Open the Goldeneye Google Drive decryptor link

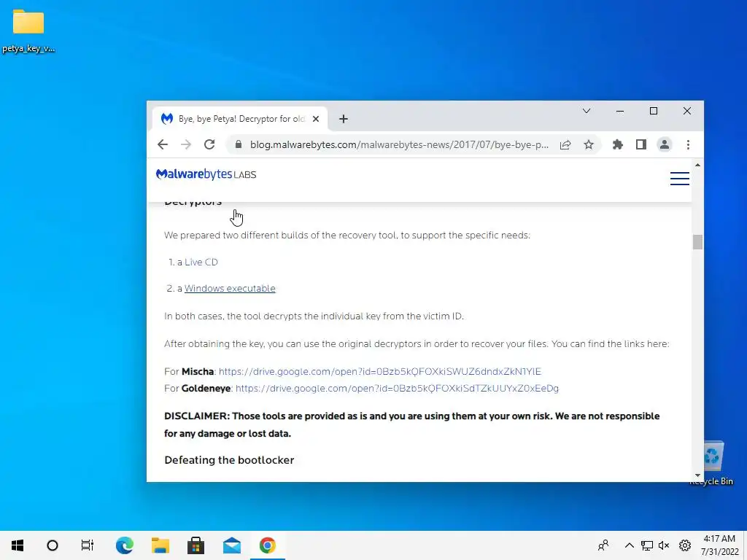tap(397, 389)
